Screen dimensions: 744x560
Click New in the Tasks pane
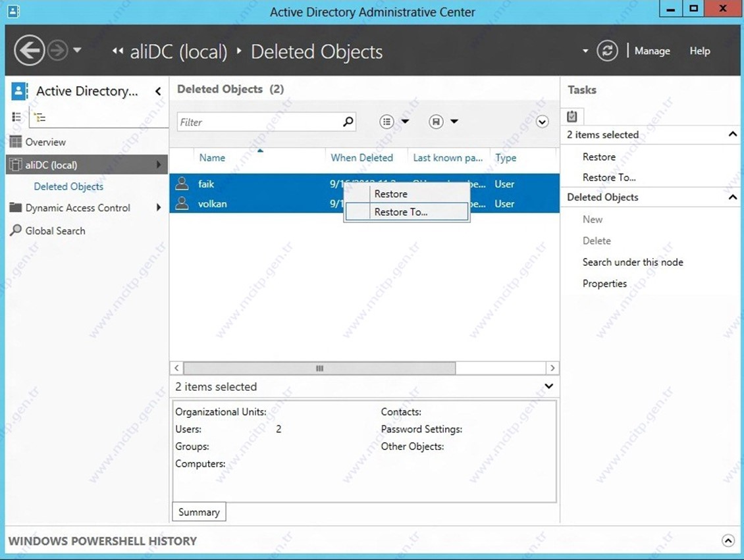(x=593, y=220)
